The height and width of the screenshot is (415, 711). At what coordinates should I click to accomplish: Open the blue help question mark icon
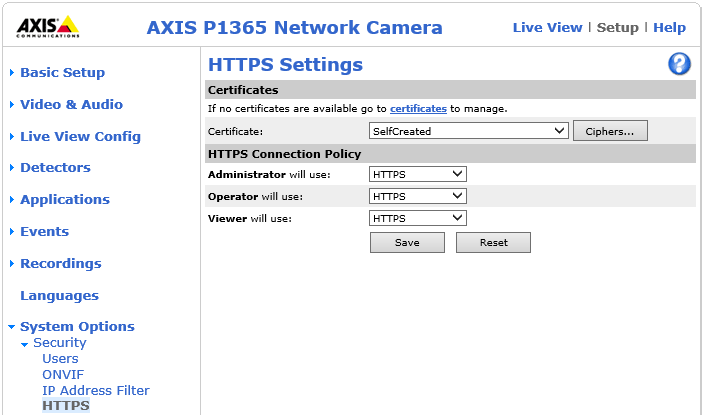click(x=679, y=64)
